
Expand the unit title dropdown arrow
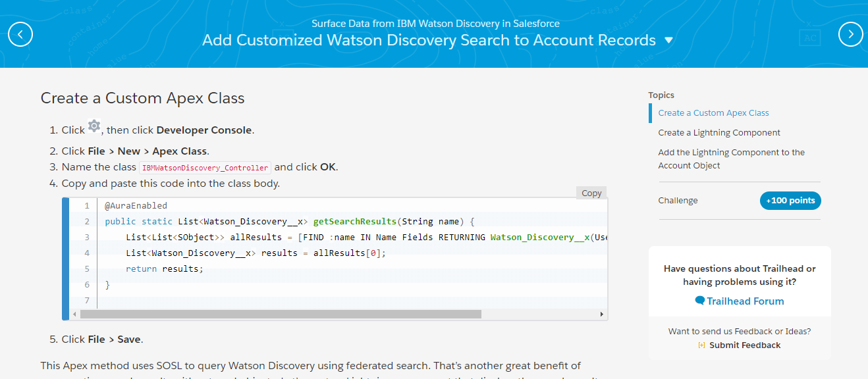click(668, 40)
